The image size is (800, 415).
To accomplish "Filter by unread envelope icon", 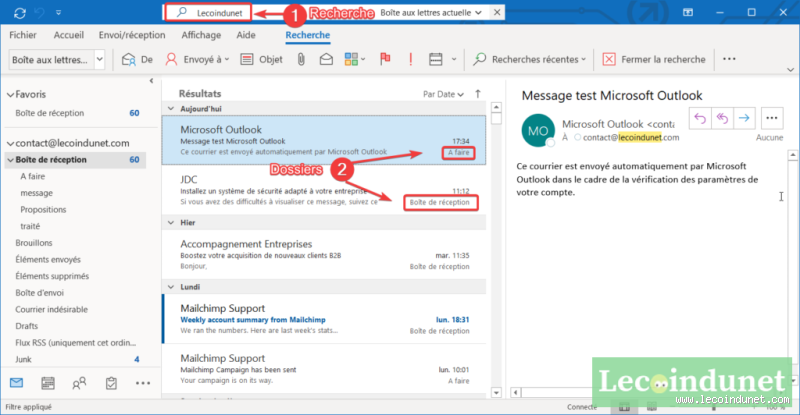I will click(x=326, y=60).
